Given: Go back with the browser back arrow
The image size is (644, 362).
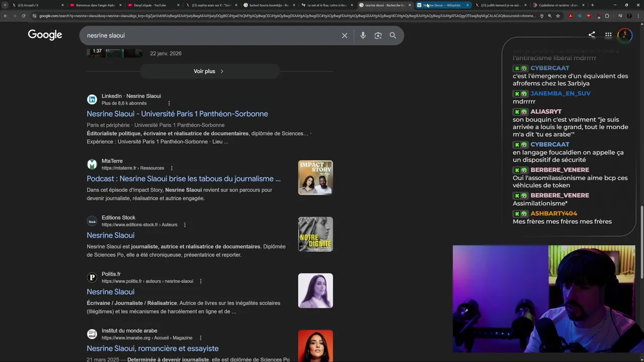Looking at the screenshot, I should 6,16.
